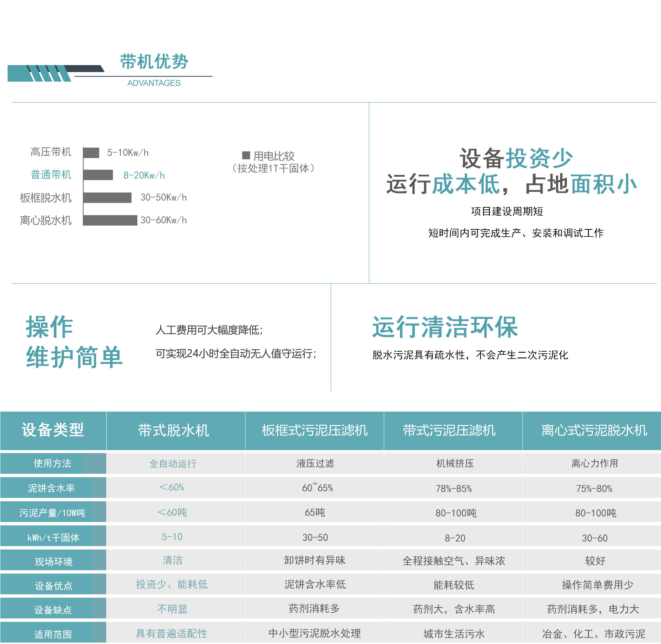Click the 离心式污泥脱水机 column header
Image resolution: width=661 pixels, height=644 pixels.
(594, 430)
